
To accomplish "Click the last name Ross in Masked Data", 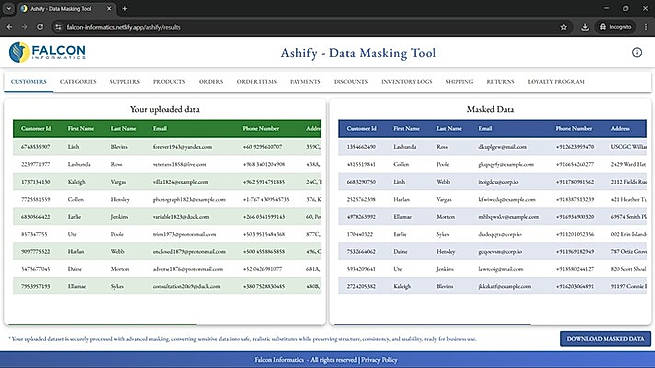I will (442, 147).
